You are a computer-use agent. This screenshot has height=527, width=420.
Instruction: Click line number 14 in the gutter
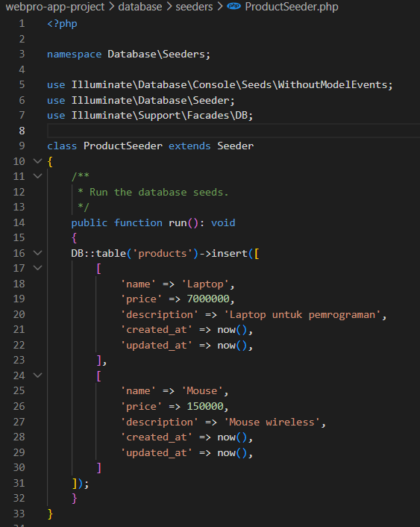[x=19, y=222]
